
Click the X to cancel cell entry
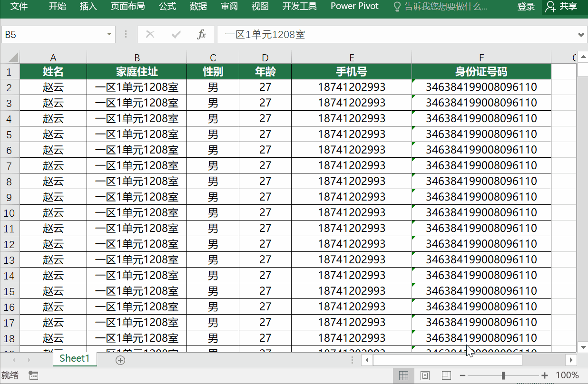tap(149, 34)
